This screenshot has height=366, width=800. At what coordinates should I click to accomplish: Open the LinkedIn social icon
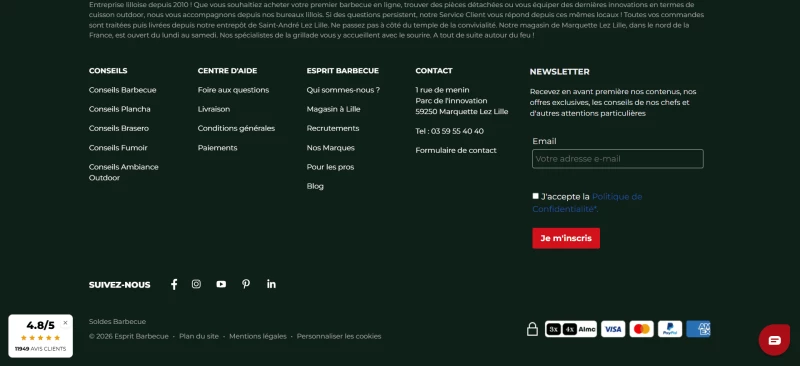tap(271, 284)
